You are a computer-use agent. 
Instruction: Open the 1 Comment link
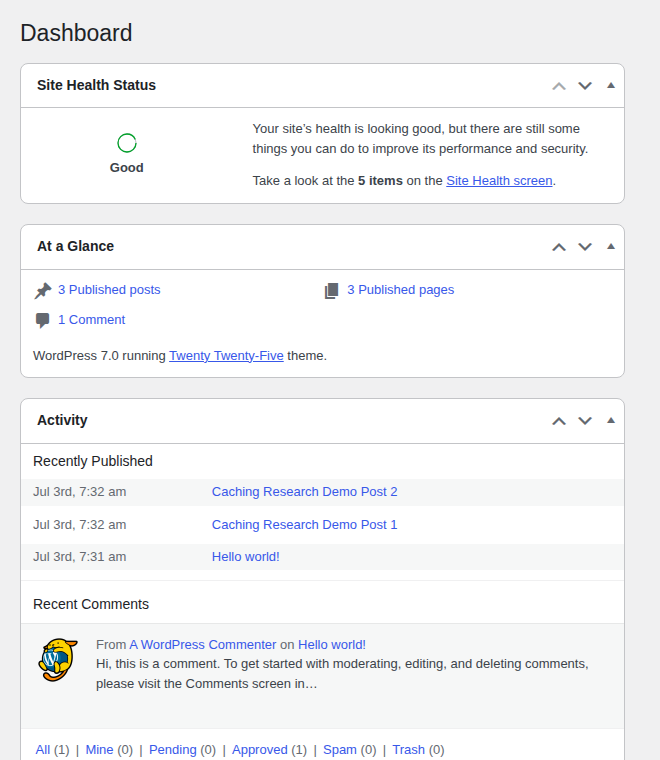92,320
